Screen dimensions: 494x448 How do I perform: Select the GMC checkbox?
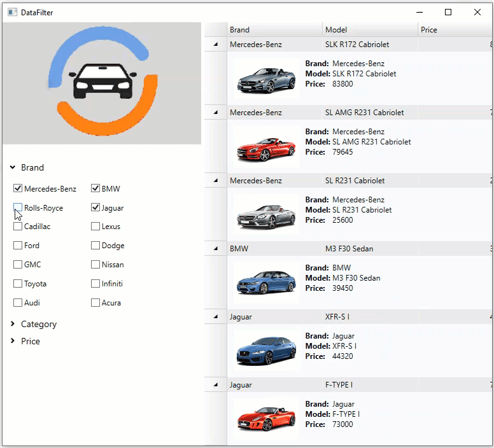tap(18, 265)
